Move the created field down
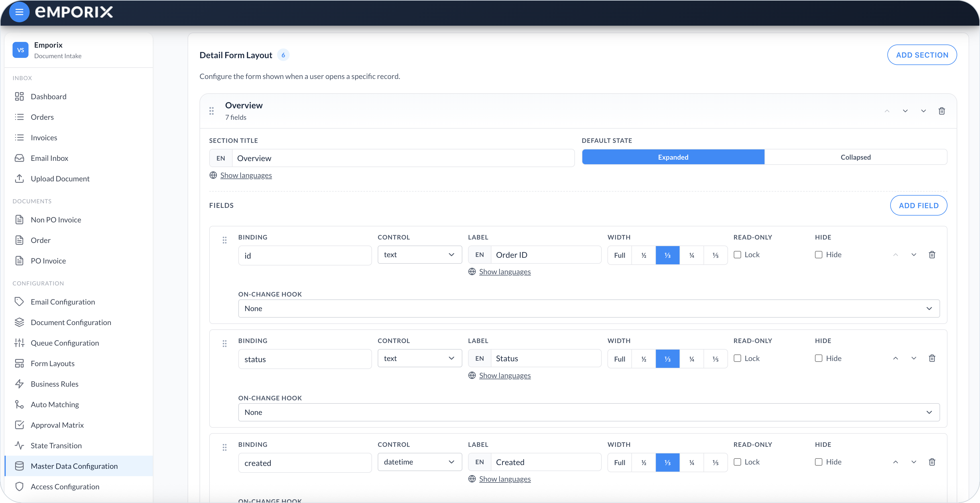980x503 pixels. click(x=914, y=462)
